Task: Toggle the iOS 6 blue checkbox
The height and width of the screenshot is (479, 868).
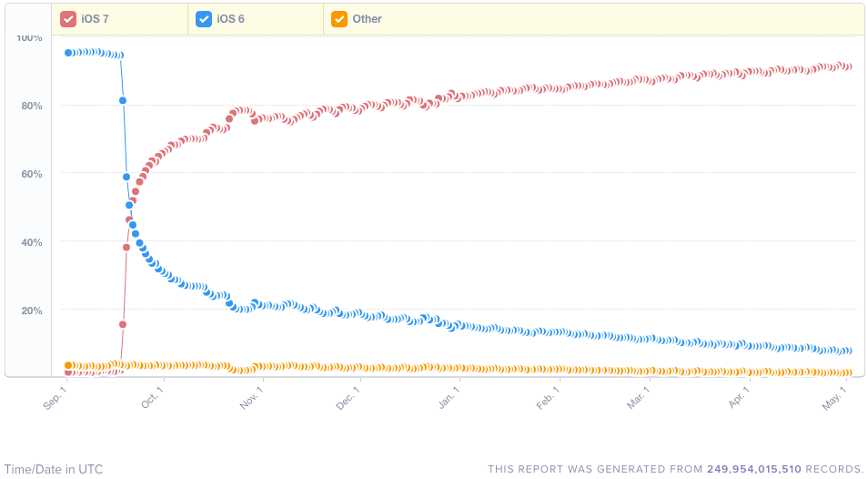Action: [x=204, y=19]
